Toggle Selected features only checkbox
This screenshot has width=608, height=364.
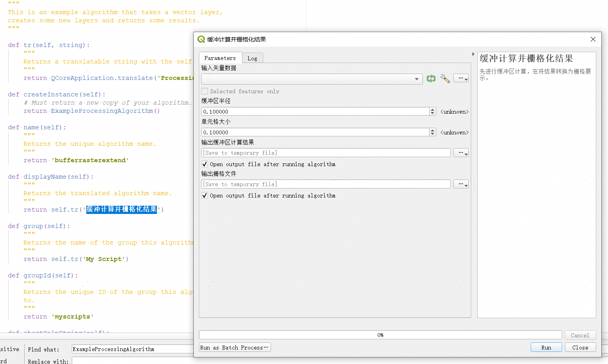coord(205,91)
